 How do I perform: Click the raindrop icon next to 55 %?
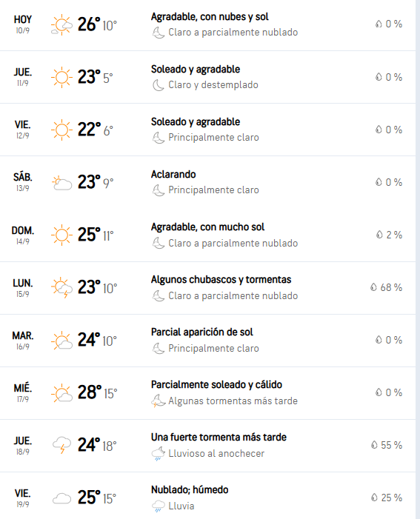tap(374, 444)
